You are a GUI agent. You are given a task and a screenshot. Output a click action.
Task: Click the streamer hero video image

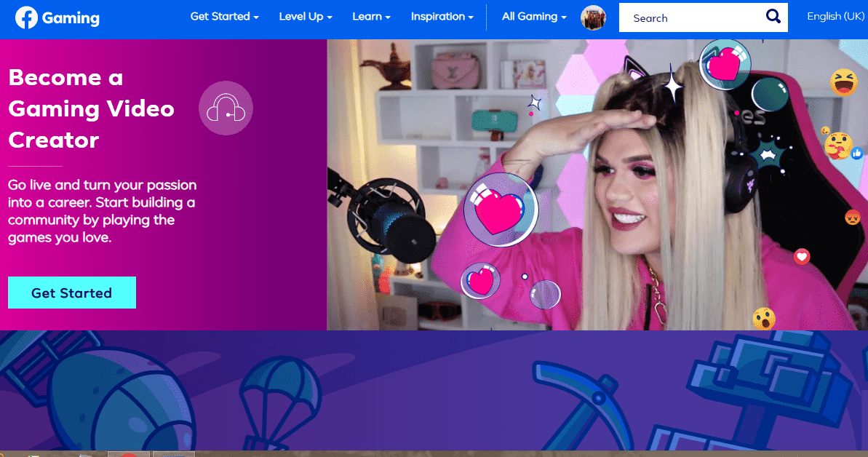pos(597,185)
